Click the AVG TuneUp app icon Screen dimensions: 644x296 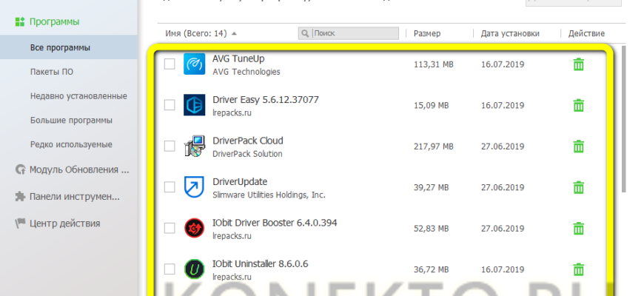(194, 64)
